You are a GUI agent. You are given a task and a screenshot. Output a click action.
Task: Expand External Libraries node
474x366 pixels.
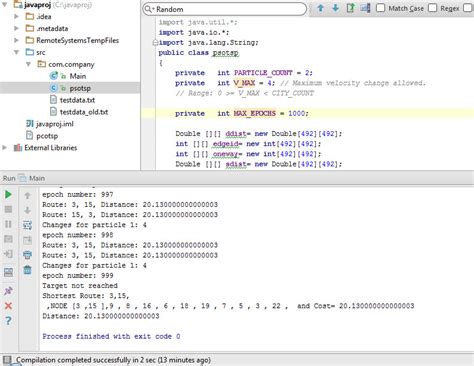(x=4, y=148)
